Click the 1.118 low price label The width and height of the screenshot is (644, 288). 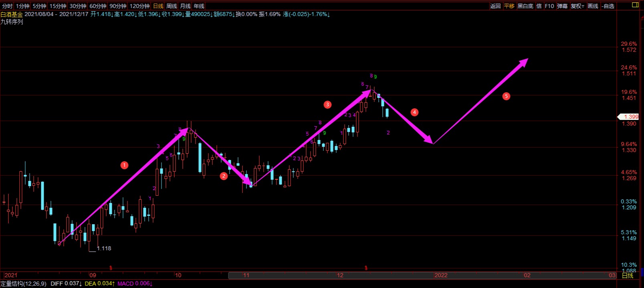click(104, 248)
